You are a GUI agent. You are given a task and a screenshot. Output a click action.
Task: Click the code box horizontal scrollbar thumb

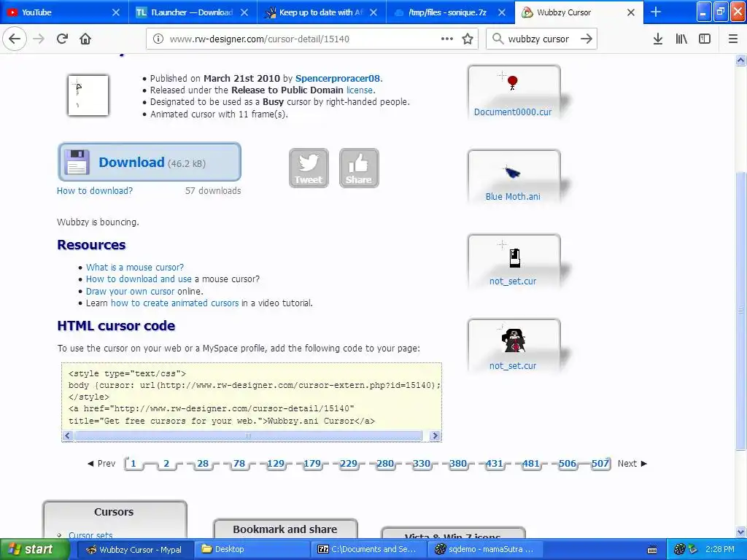(x=248, y=436)
